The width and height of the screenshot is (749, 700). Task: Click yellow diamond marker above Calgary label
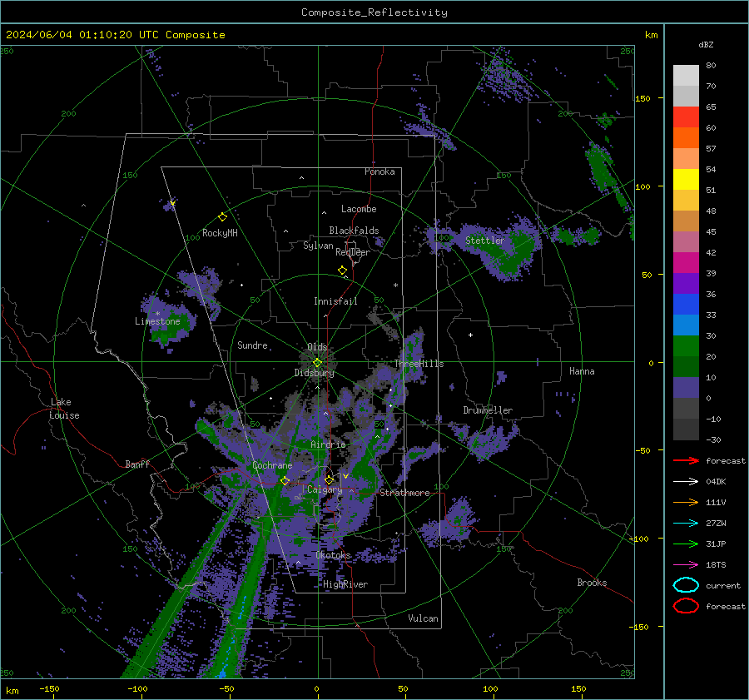[x=329, y=479]
